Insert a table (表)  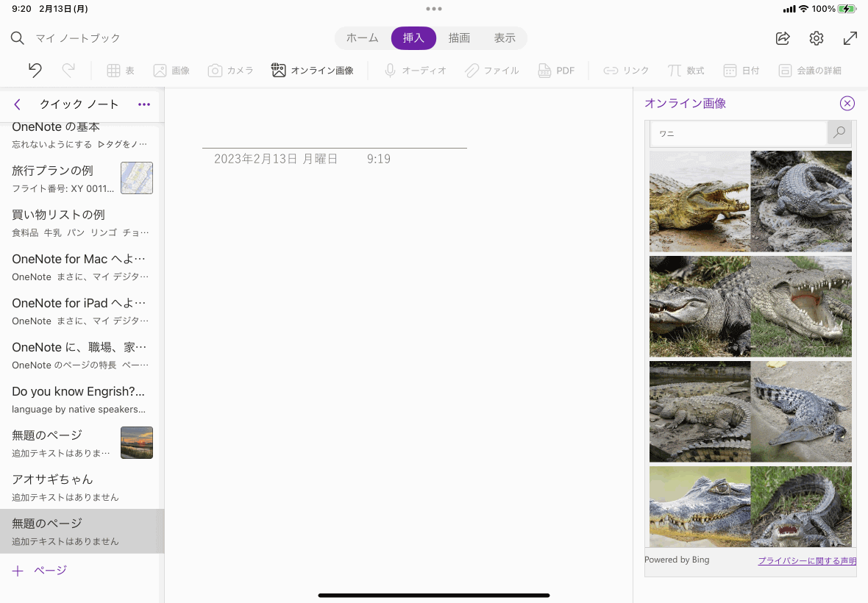click(x=121, y=71)
